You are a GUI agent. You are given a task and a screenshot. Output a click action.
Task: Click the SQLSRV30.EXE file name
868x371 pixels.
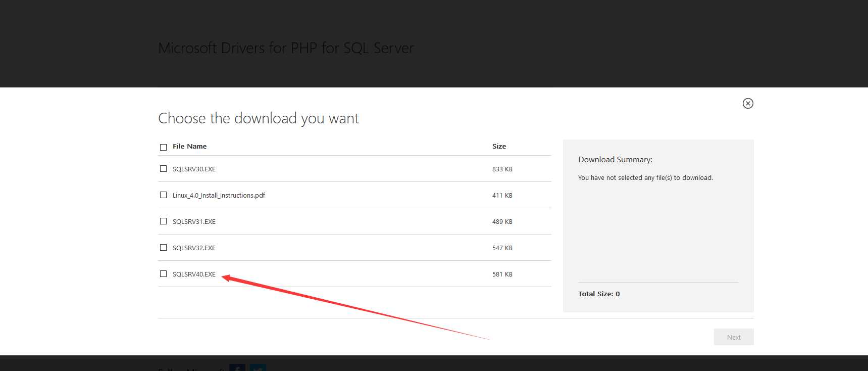(194, 169)
